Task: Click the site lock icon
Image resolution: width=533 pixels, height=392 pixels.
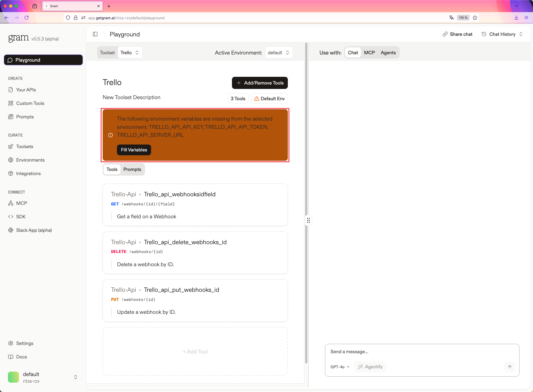Action: pyautogui.click(x=76, y=18)
